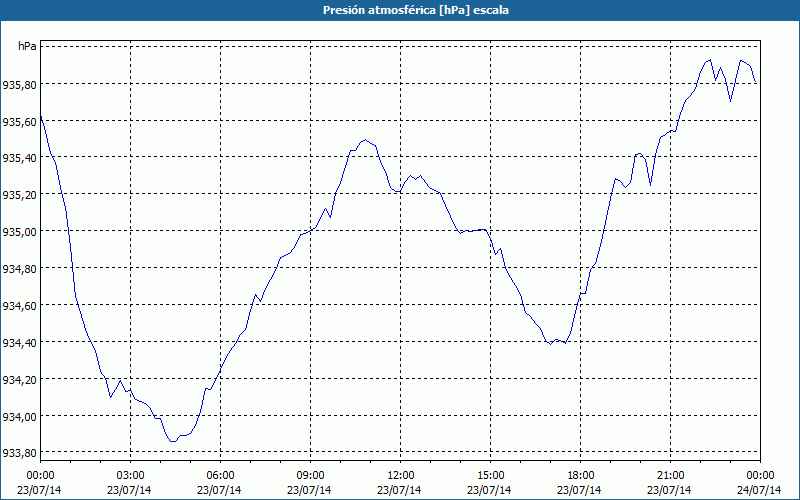Click the 09:00 time axis label
This screenshot has width=800, height=500.
coord(310,476)
